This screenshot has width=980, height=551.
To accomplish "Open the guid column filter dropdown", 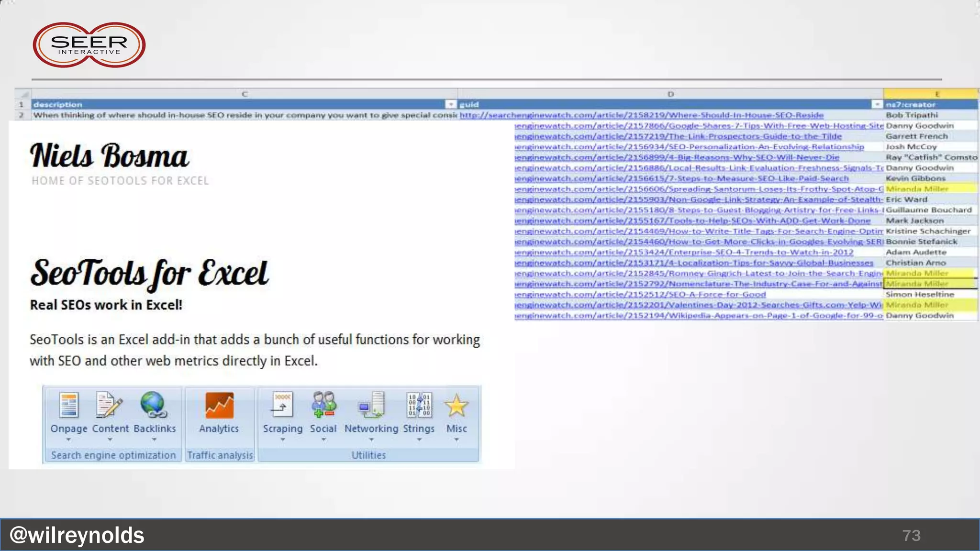I will [x=877, y=104].
